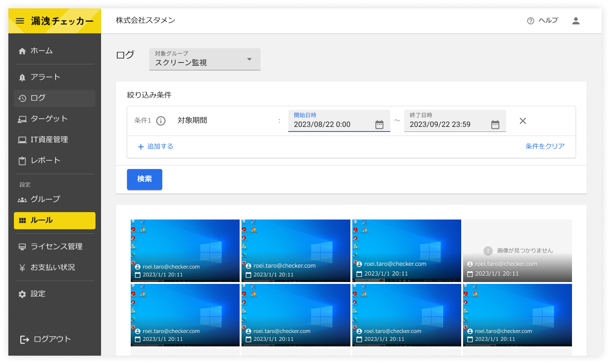This screenshot has width=610, height=364.
Task: Open 設定 in the sidebar
Action: point(55,294)
